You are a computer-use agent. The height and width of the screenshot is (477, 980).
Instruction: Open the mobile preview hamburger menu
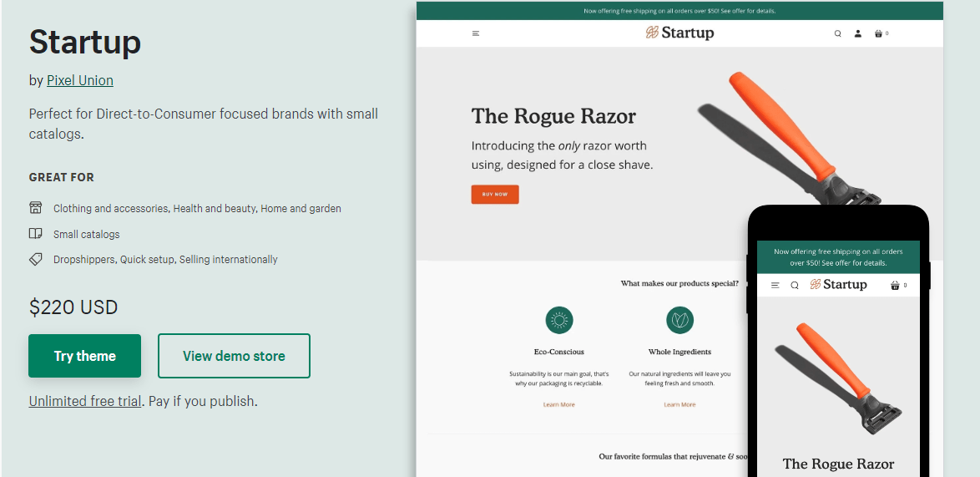(775, 286)
